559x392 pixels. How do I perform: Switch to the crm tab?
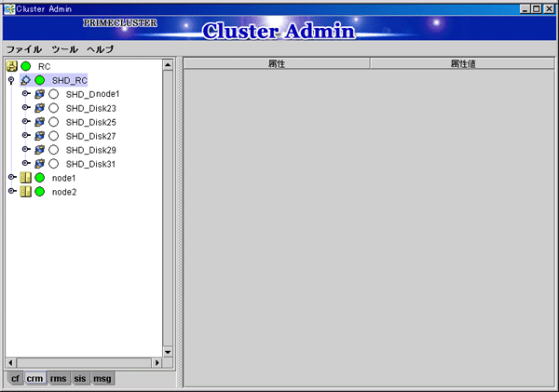point(34,378)
